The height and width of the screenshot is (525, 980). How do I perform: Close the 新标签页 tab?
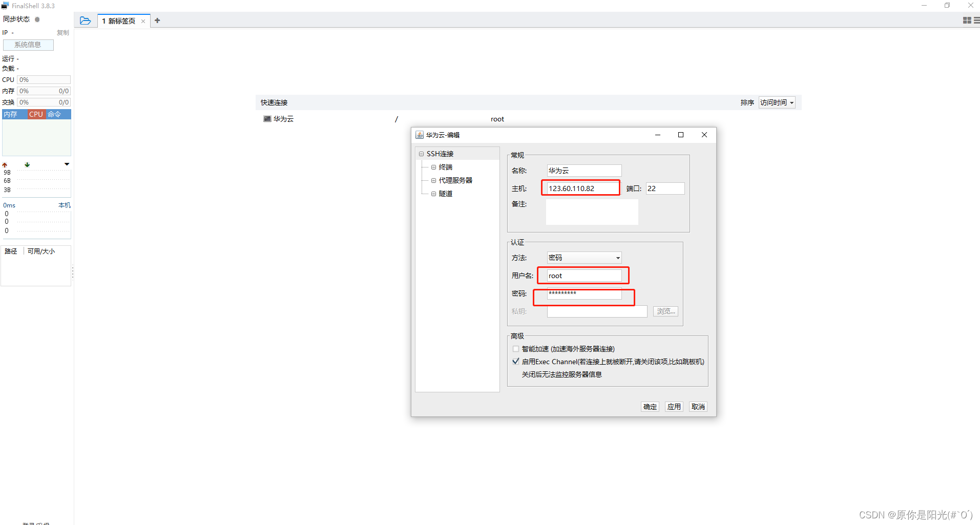[143, 21]
